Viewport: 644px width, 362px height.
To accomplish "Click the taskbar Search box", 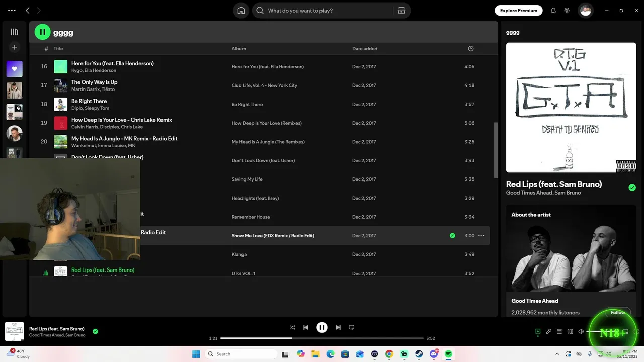I will 242,354.
